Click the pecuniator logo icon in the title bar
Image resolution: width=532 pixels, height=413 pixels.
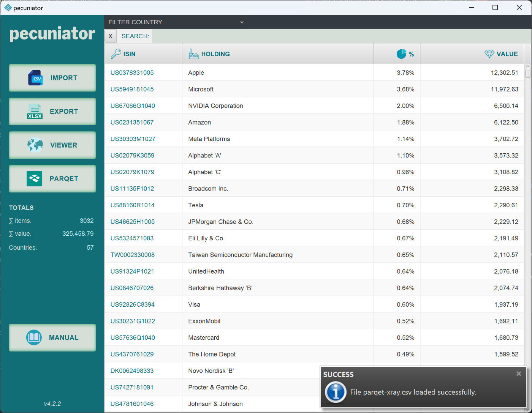tap(7, 7)
